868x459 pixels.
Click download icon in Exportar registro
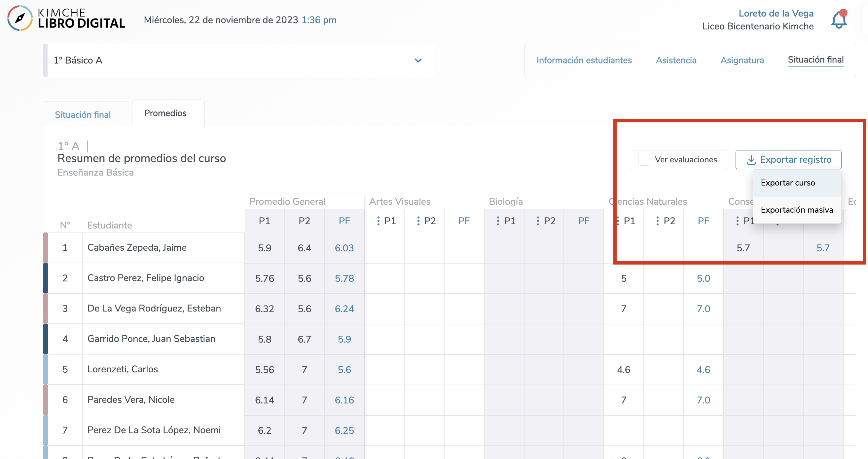tap(751, 160)
